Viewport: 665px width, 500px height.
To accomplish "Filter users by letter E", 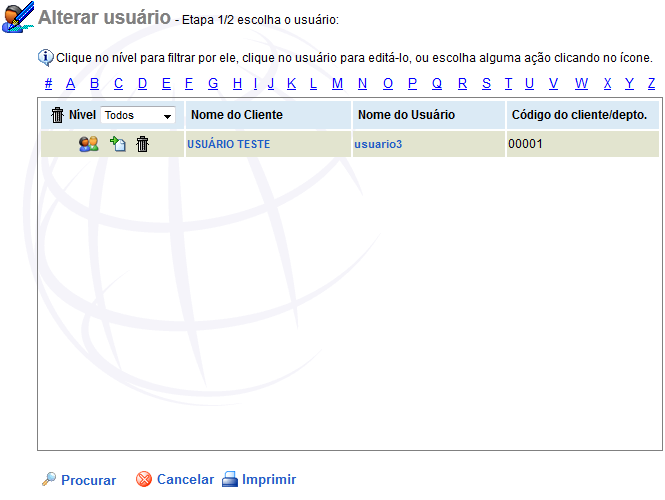I will (166, 84).
